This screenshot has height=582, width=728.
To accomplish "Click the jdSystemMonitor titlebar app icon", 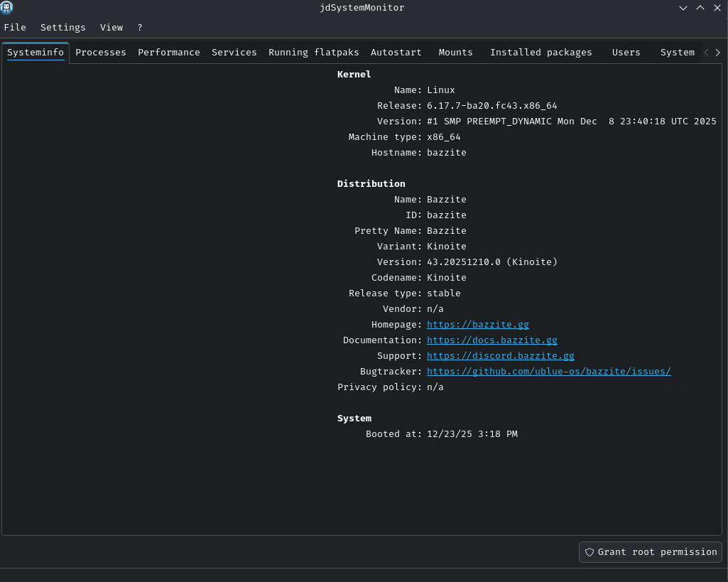I will click(8, 8).
